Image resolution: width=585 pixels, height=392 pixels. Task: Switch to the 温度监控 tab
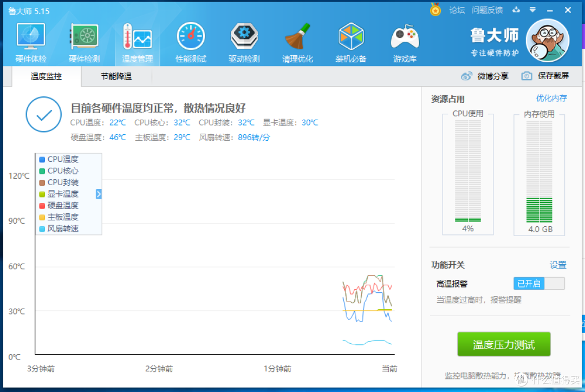pos(46,76)
